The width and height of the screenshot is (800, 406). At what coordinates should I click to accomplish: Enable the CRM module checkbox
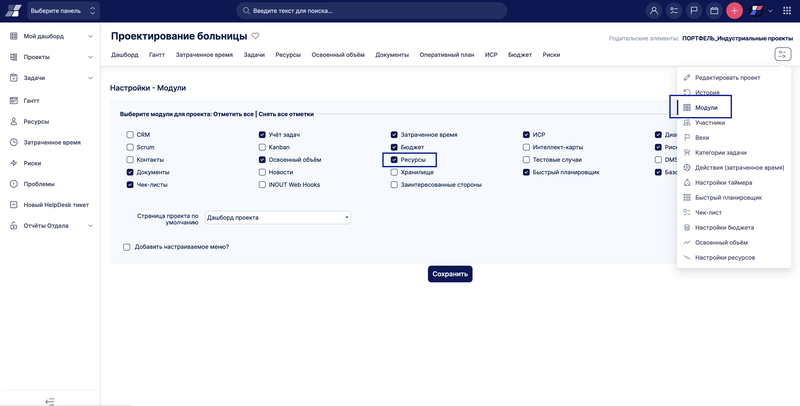130,134
